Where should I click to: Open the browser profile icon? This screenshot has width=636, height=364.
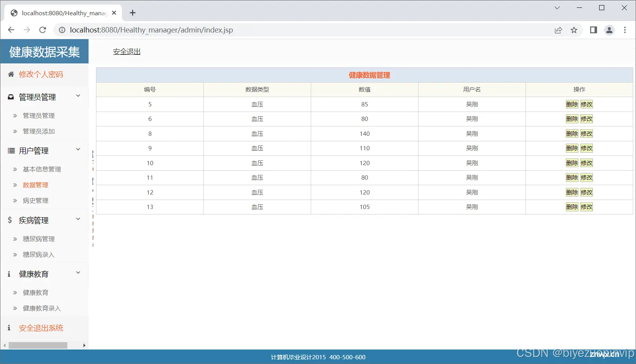609,30
